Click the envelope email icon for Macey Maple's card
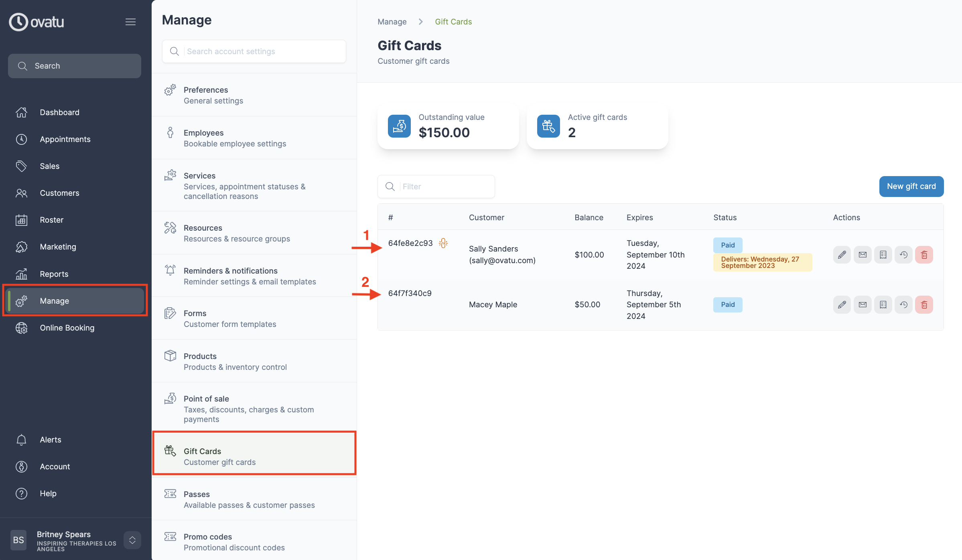 (x=862, y=305)
